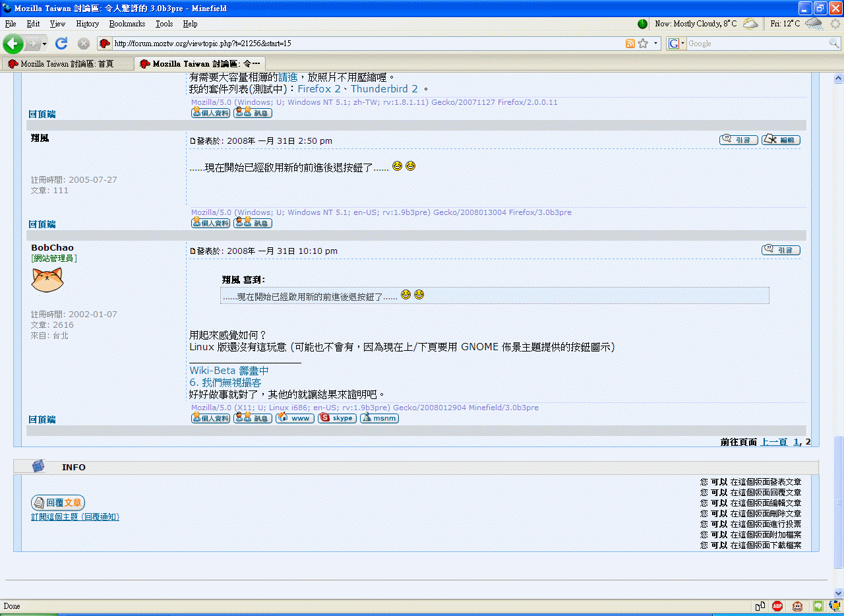
Task: Click the vertical scrollbar thumb
Action: (x=839, y=501)
